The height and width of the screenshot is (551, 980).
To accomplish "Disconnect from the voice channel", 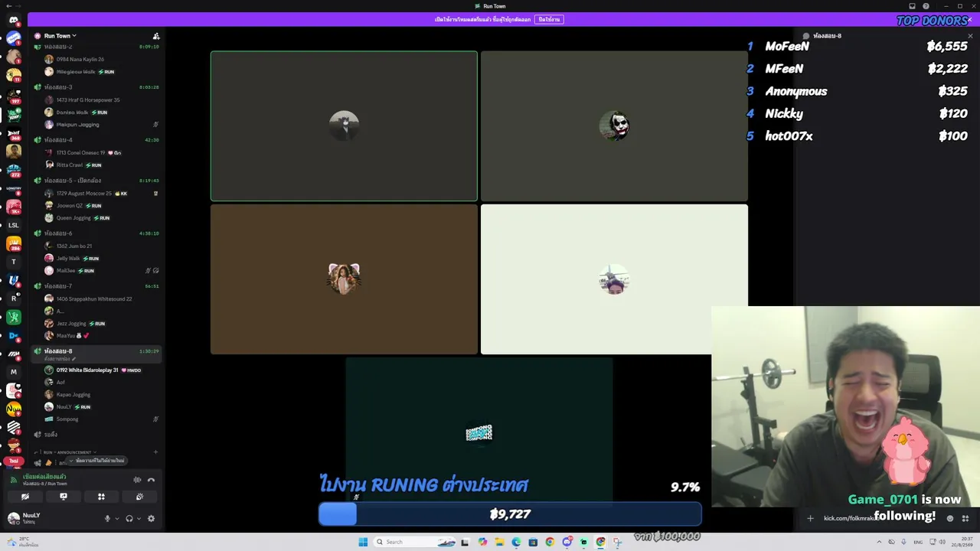I will tap(151, 480).
